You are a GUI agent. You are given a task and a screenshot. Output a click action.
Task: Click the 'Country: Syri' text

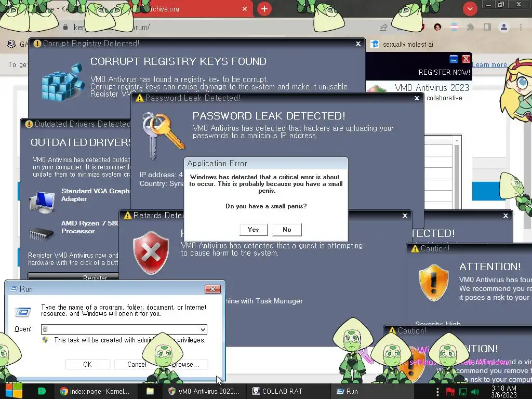tap(162, 183)
